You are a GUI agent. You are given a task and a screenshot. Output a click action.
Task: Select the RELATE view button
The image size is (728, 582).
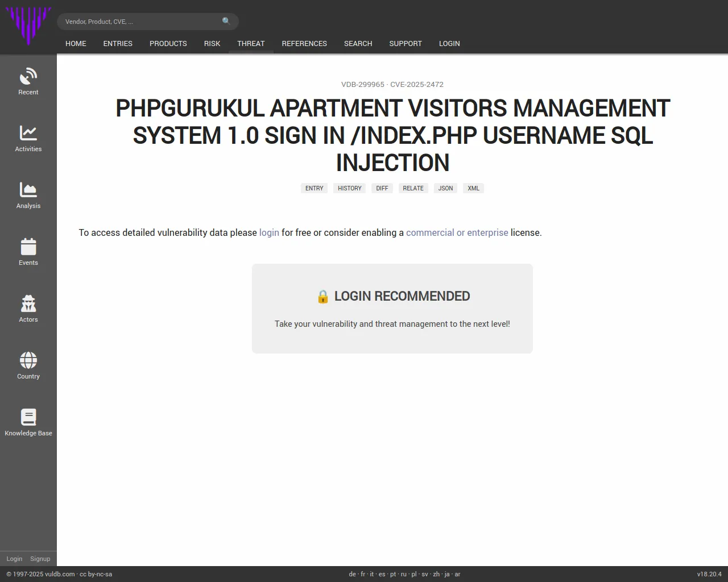pos(413,188)
